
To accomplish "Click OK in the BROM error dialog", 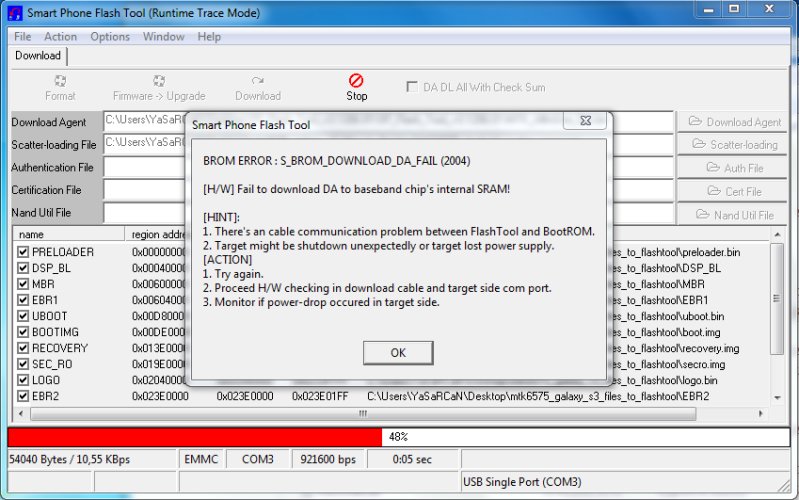I will pos(398,353).
